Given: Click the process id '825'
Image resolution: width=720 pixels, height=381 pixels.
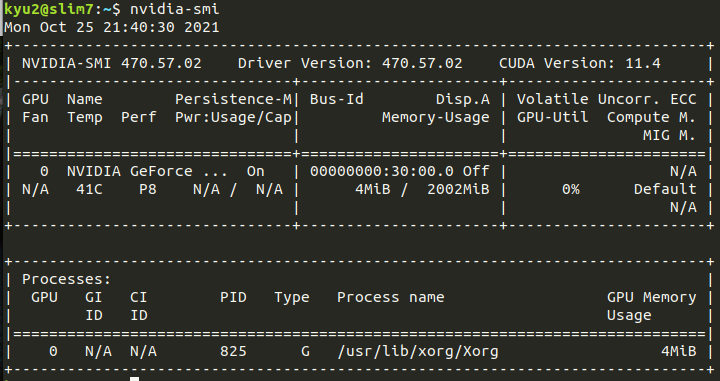Looking at the screenshot, I should pyautogui.click(x=233, y=351).
